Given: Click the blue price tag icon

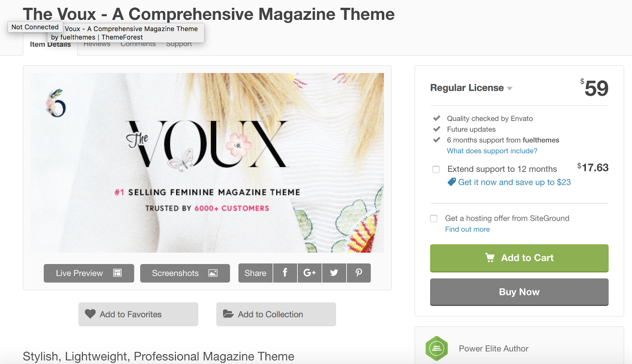Looking at the screenshot, I should [x=451, y=182].
